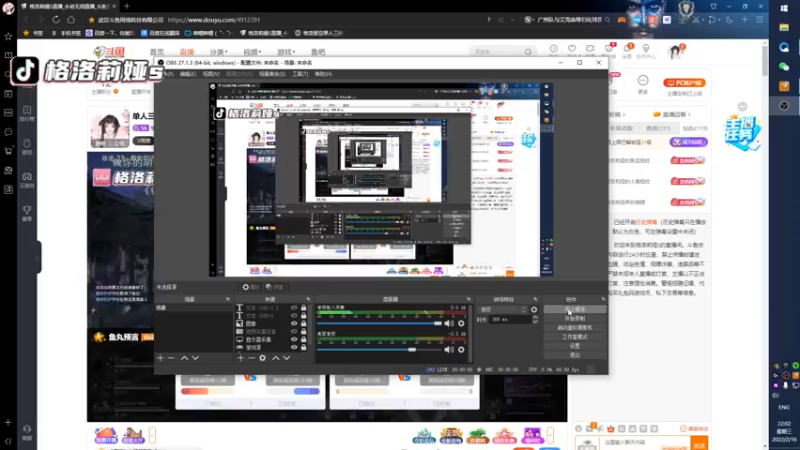Click the bookmark star before the site name
The width and height of the screenshot is (800, 450).
coord(91,20)
